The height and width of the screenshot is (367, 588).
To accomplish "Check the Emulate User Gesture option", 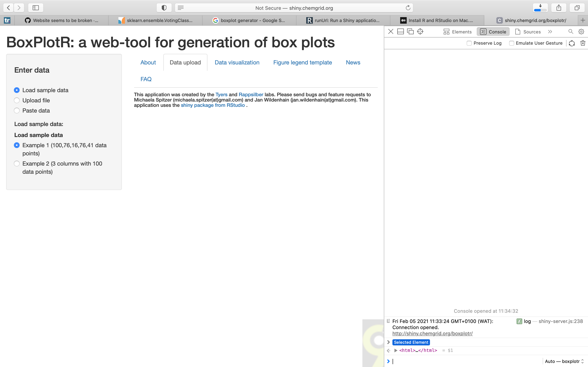I will point(511,43).
